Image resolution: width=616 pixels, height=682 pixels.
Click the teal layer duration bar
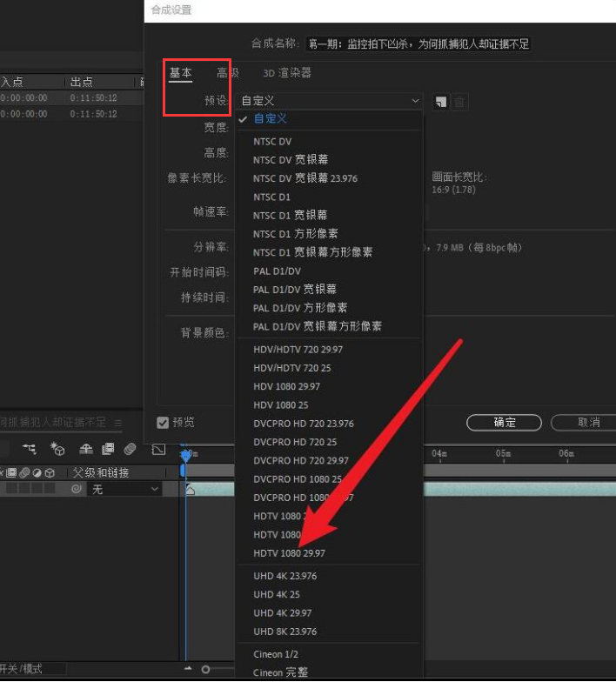[520, 489]
